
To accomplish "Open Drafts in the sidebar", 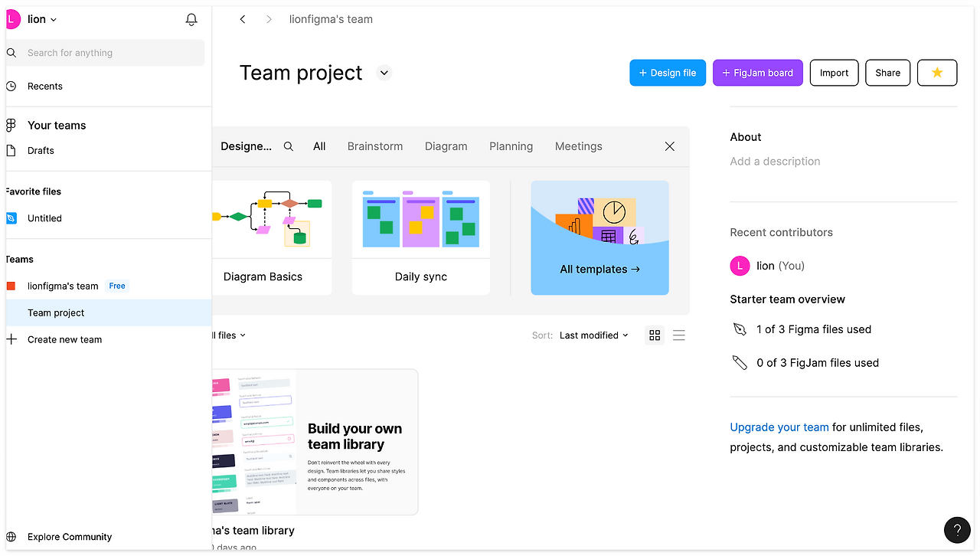I will [x=41, y=151].
